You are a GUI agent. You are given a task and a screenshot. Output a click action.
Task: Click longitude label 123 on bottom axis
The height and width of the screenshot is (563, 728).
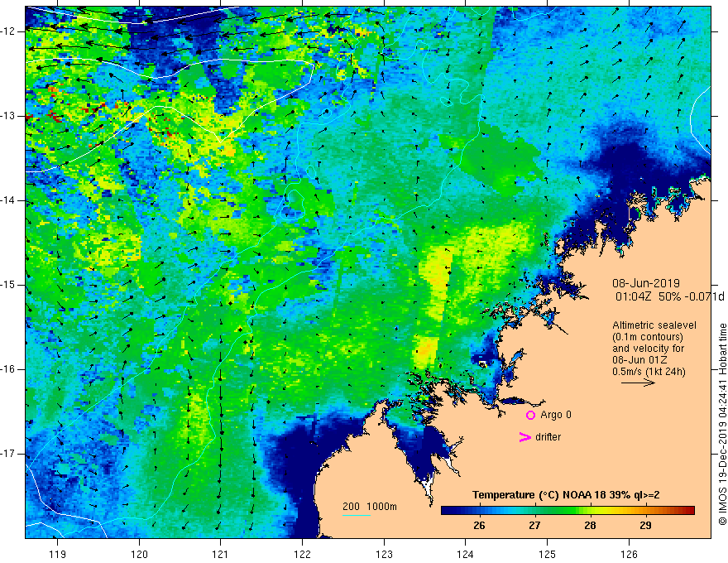384,554
